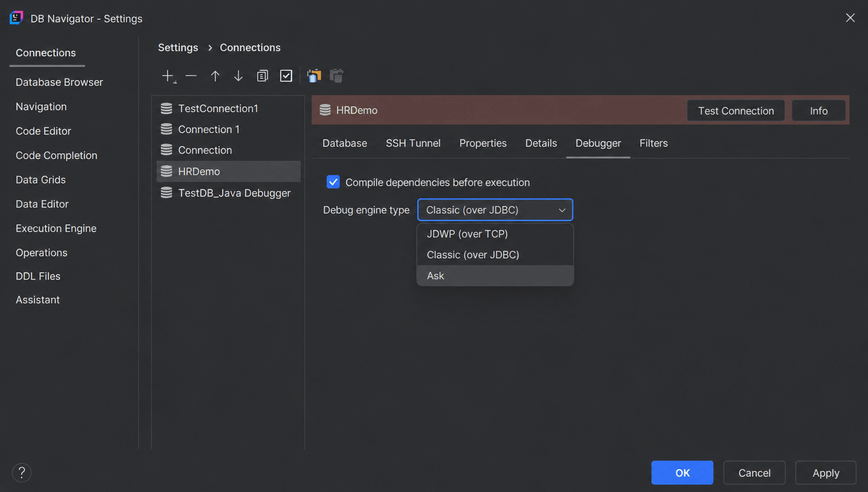
Task: Open Database Browser settings
Action: point(59,82)
